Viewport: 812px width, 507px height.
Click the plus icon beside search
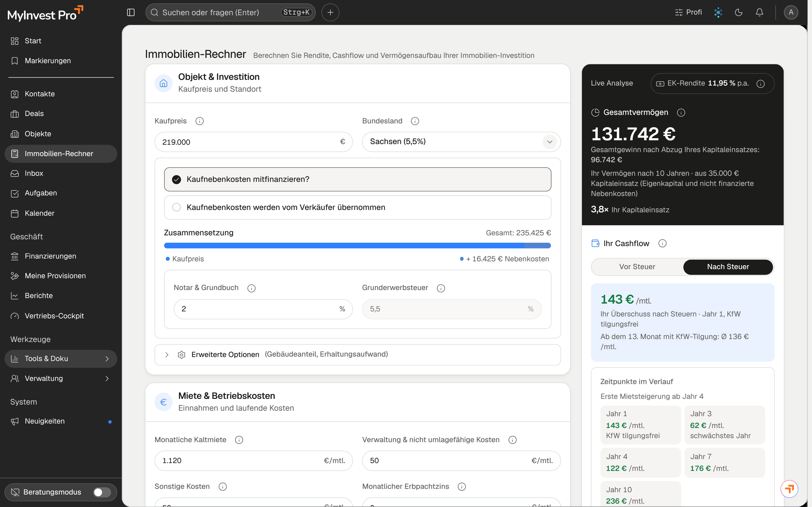[x=330, y=12]
